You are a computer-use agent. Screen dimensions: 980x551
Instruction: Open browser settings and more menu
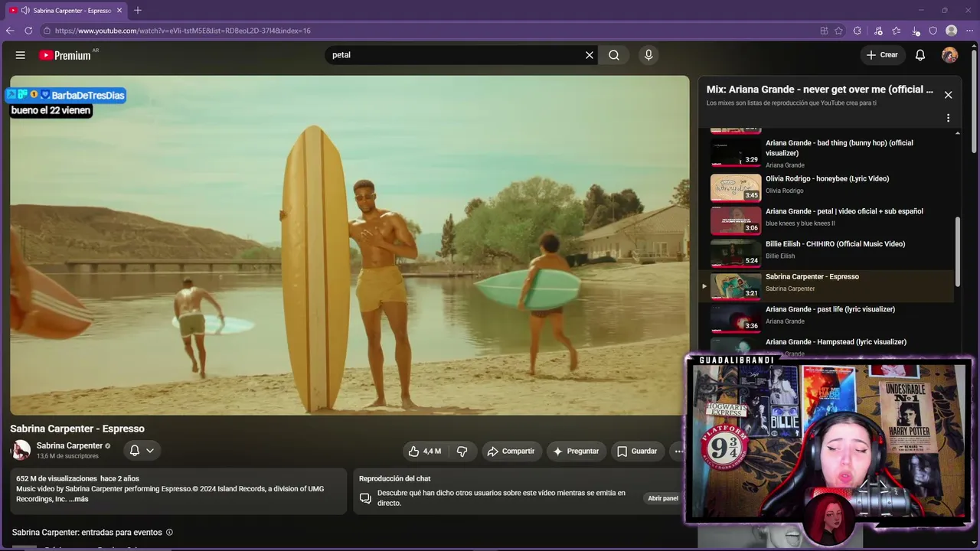point(969,31)
